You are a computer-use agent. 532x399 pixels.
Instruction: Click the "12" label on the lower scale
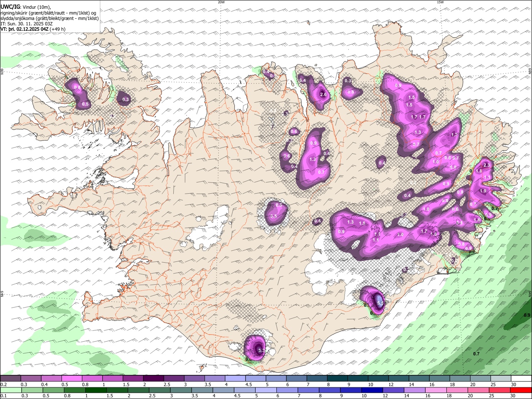[x=385, y=396]
